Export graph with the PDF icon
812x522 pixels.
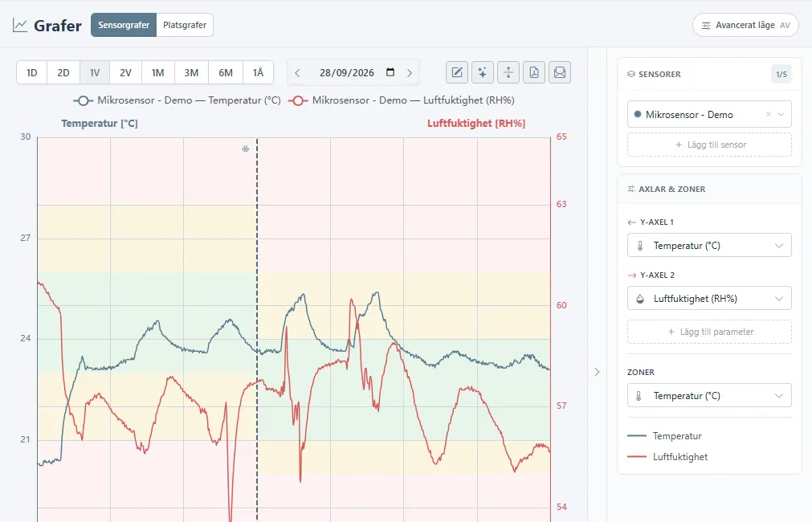click(x=534, y=72)
